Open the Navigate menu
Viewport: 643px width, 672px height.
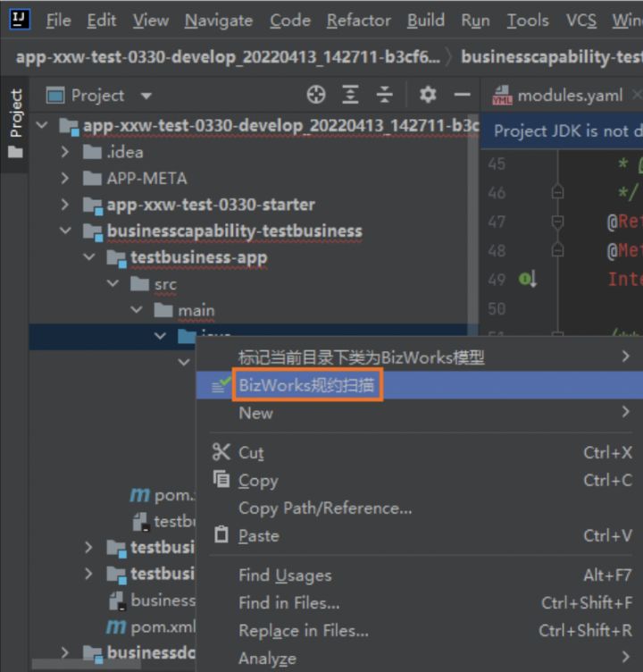pos(219,21)
